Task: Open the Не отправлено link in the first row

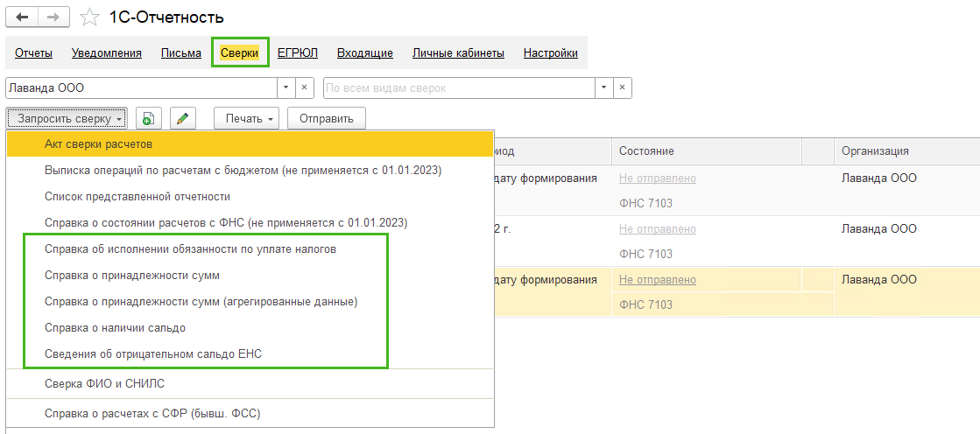Action: click(658, 178)
